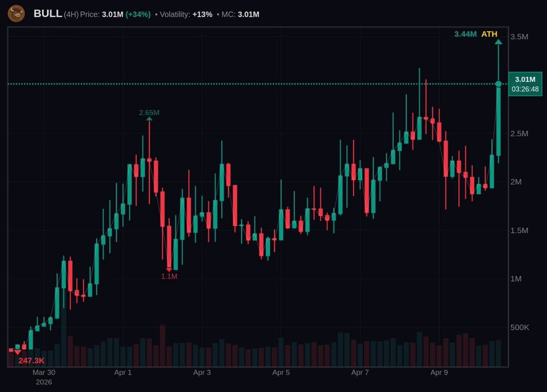Click the current price dot on chart

(498, 84)
